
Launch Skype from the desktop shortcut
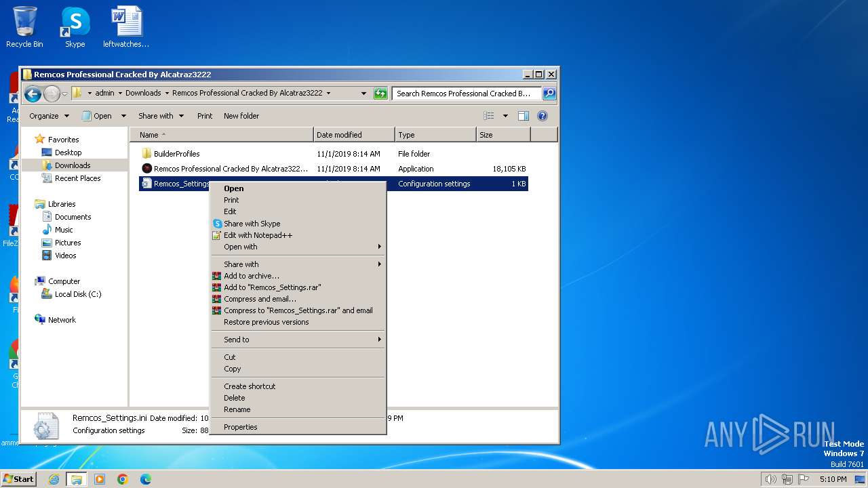click(x=75, y=27)
